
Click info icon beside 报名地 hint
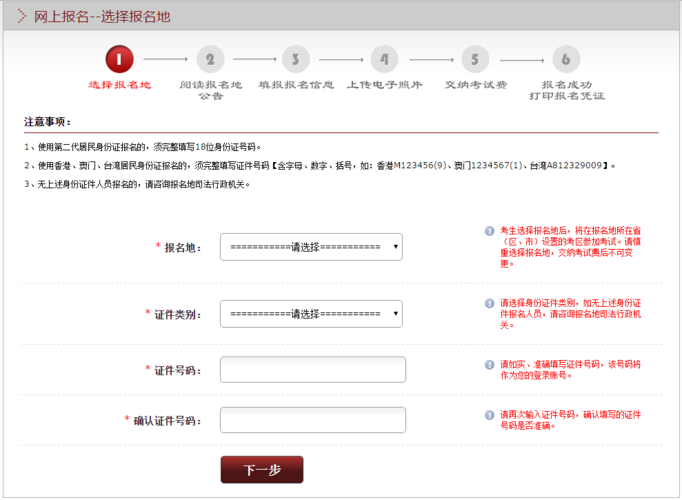click(489, 231)
